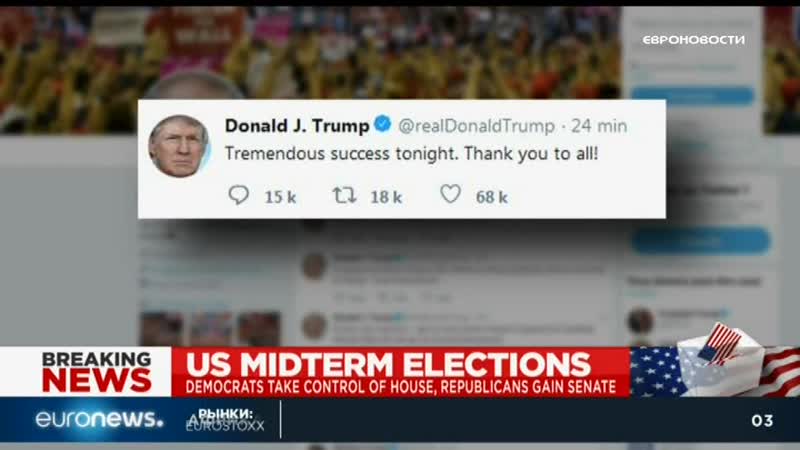Click the BREAKING NEWS banner label
The width and height of the screenshot is (800, 450).
pyautogui.click(x=97, y=372)
